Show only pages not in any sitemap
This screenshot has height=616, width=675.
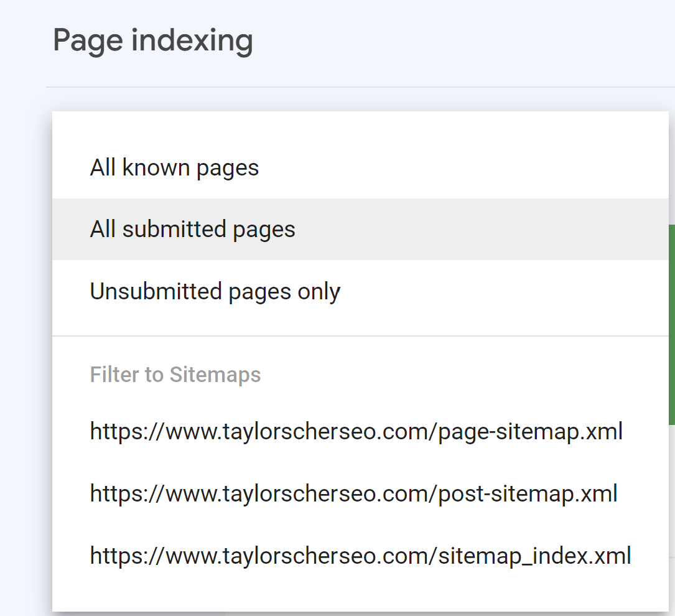pos(215,292)
